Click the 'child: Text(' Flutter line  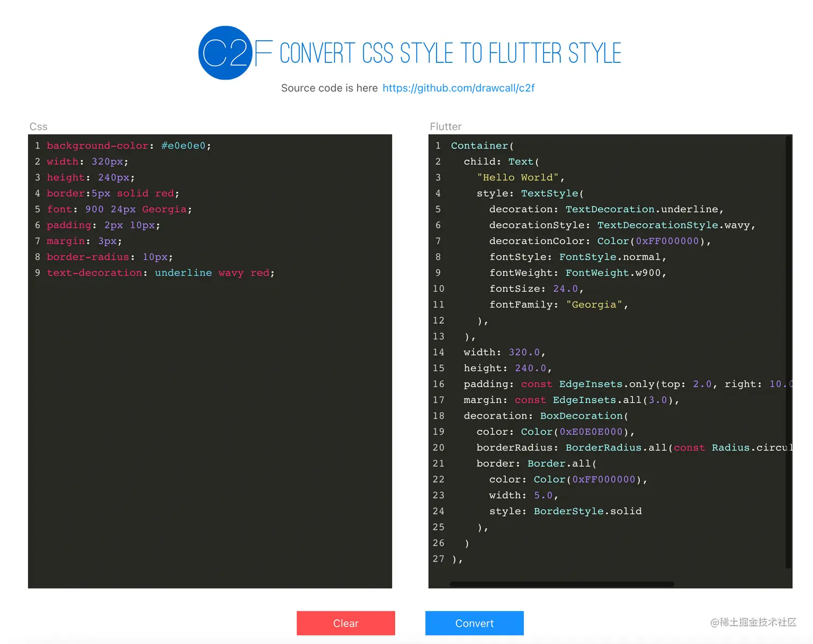click(501, 162)
